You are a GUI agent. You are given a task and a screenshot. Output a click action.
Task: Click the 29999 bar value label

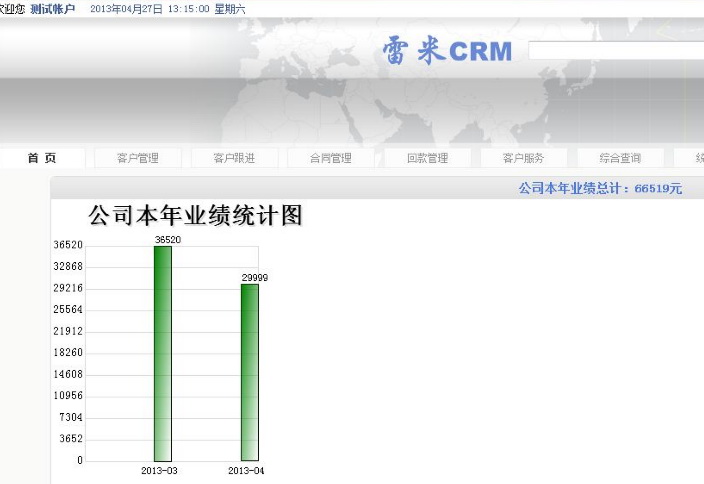[255, 277]
